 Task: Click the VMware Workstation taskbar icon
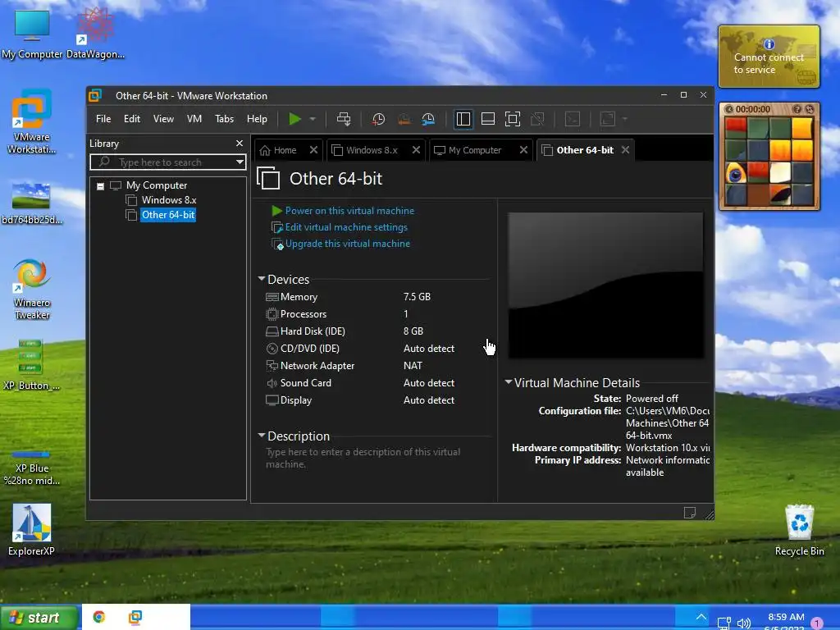[x=135, y=617]
